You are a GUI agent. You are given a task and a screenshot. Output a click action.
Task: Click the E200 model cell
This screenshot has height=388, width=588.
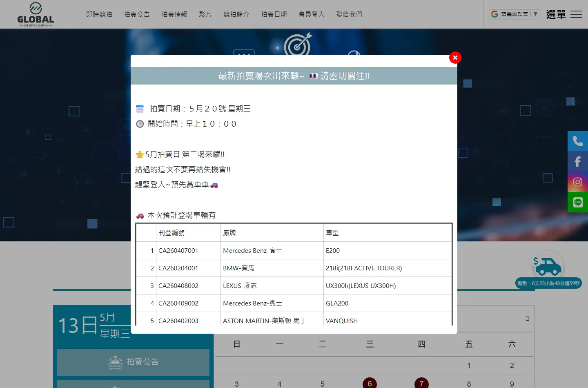(x=388, y=251)
